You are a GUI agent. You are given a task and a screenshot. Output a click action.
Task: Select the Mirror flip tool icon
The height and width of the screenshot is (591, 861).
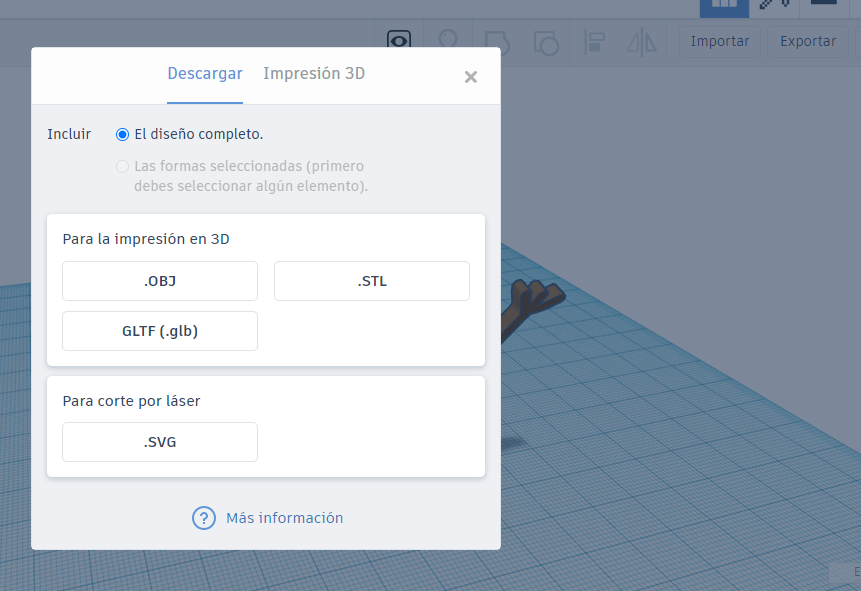pos(641,42)
